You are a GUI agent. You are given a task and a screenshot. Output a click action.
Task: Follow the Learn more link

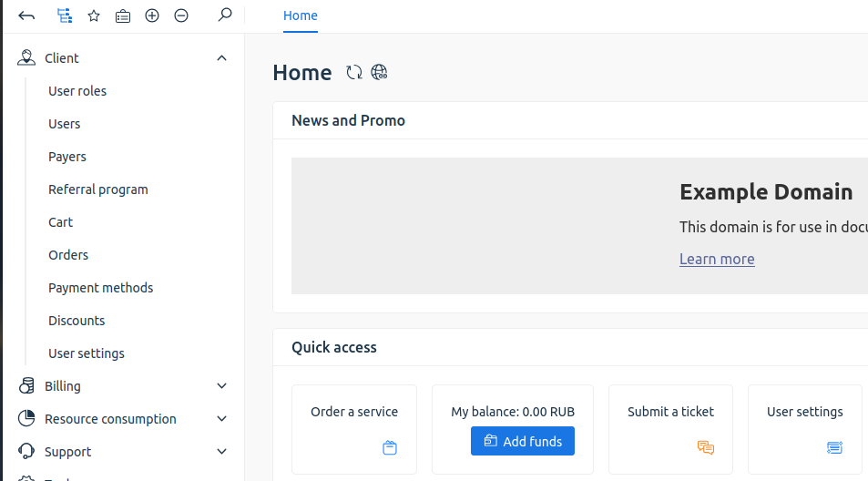click(717, 259)
